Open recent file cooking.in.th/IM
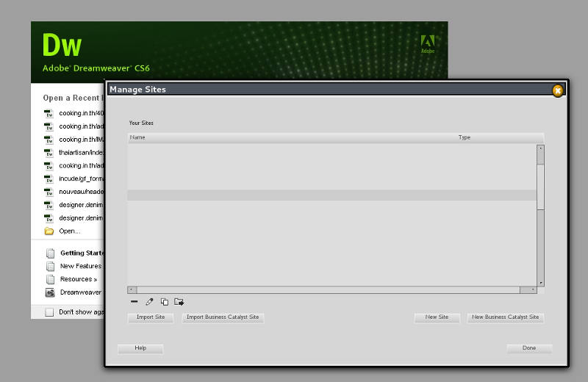 [x=81, y=140]
